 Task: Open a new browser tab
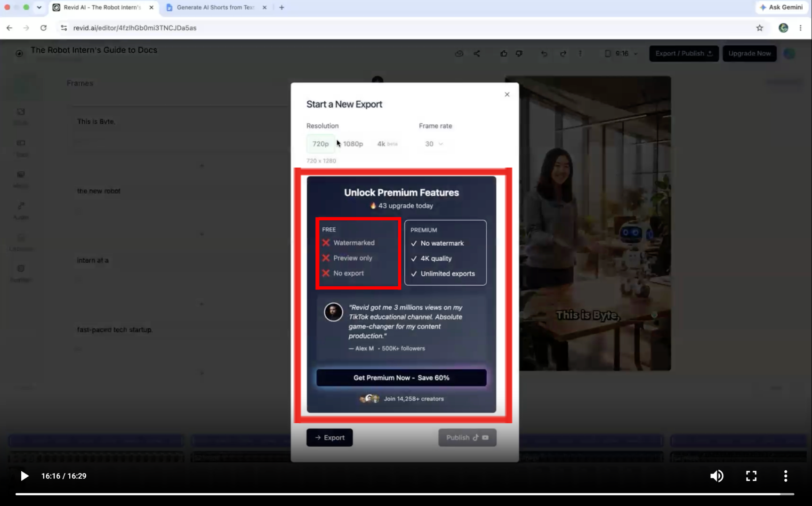[x=281, y=8]
